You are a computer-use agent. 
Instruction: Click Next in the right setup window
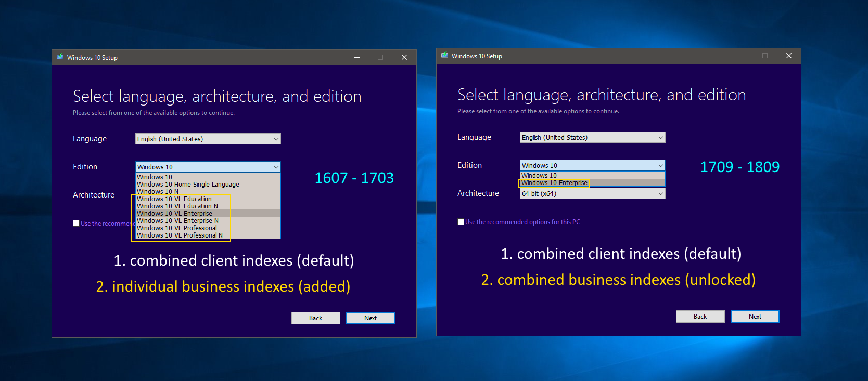point(755,317)
